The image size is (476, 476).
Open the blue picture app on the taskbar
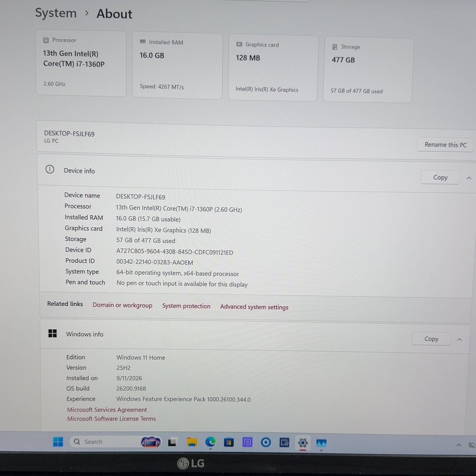pyautogui.click(x=321, y=443)
